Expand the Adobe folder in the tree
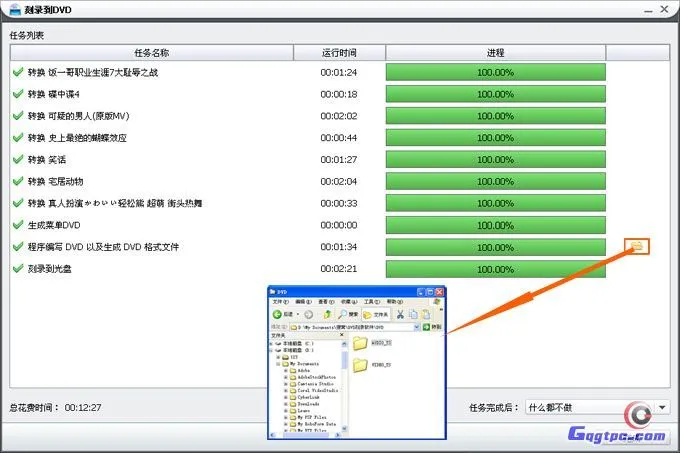 pos(287,370)
